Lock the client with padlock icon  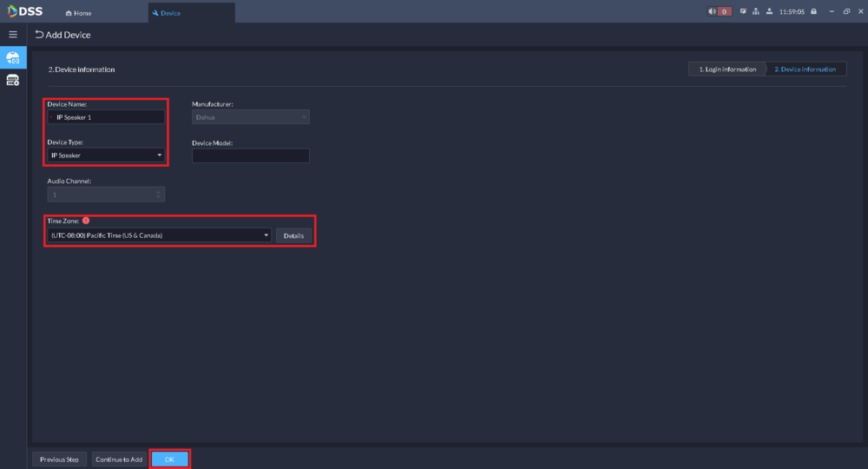[814, 11]
